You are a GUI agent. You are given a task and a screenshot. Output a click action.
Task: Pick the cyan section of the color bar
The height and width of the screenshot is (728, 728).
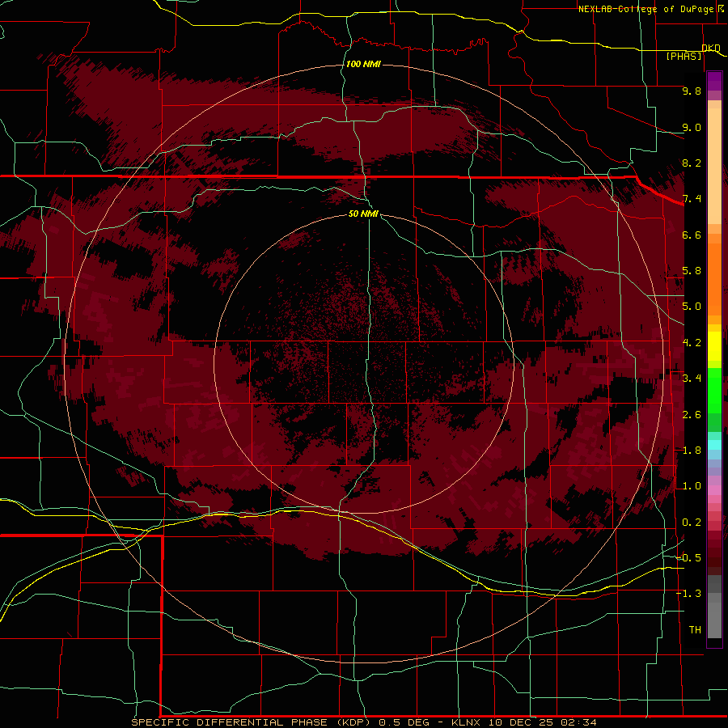(714, 445)
